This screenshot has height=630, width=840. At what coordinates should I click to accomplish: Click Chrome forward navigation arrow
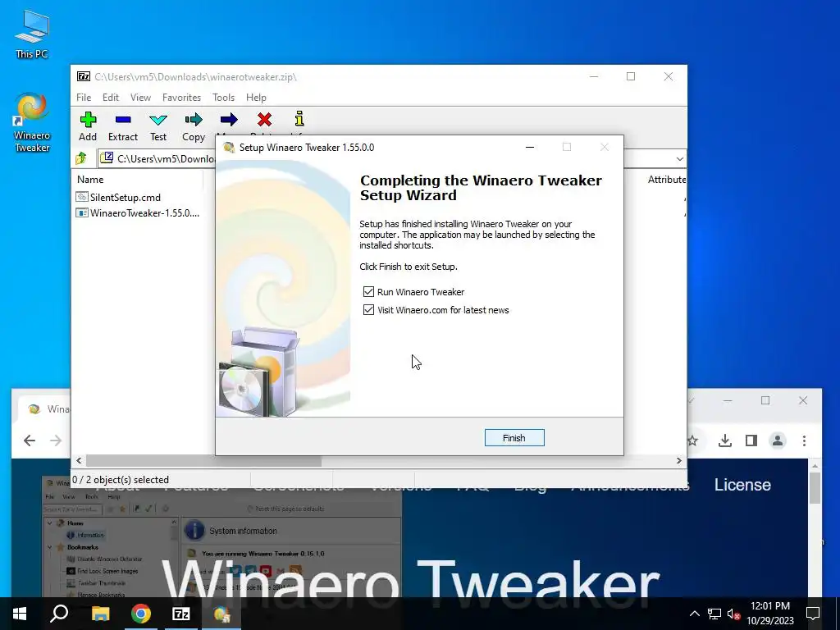coord(56,441)
